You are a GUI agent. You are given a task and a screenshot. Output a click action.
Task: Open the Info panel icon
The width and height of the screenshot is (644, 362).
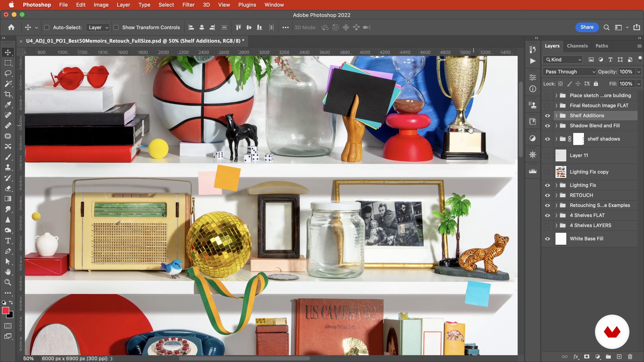(533, 89)
